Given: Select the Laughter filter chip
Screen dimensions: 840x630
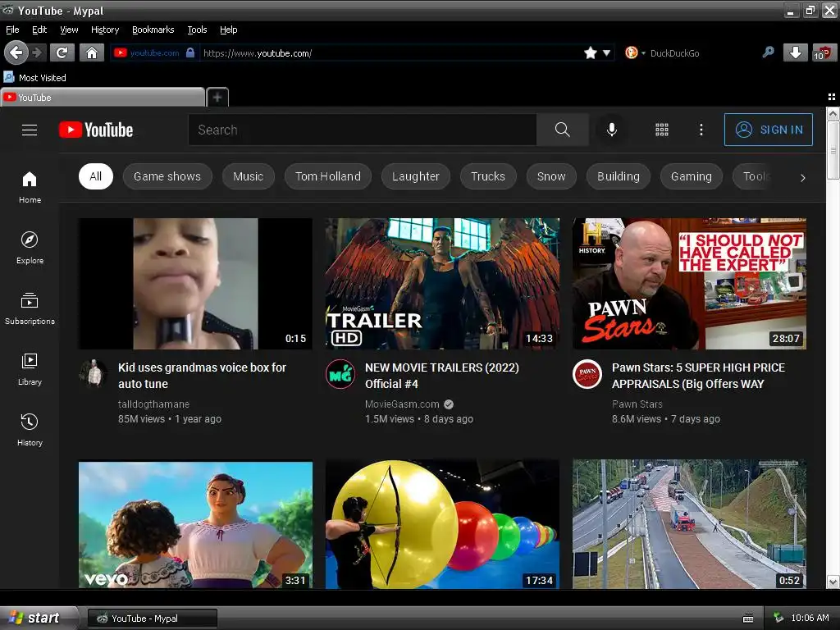Looking at the screenshot, I should click(416, 176).
